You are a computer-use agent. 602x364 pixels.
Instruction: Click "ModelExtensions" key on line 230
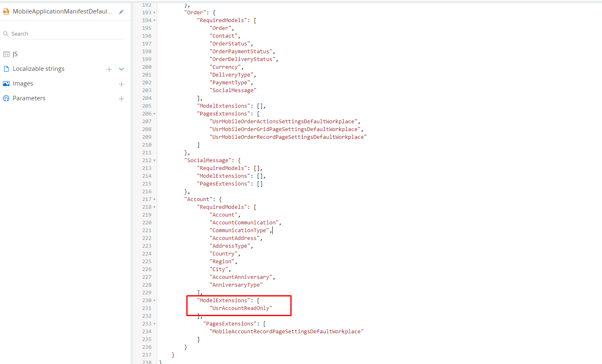click(224, 301)
